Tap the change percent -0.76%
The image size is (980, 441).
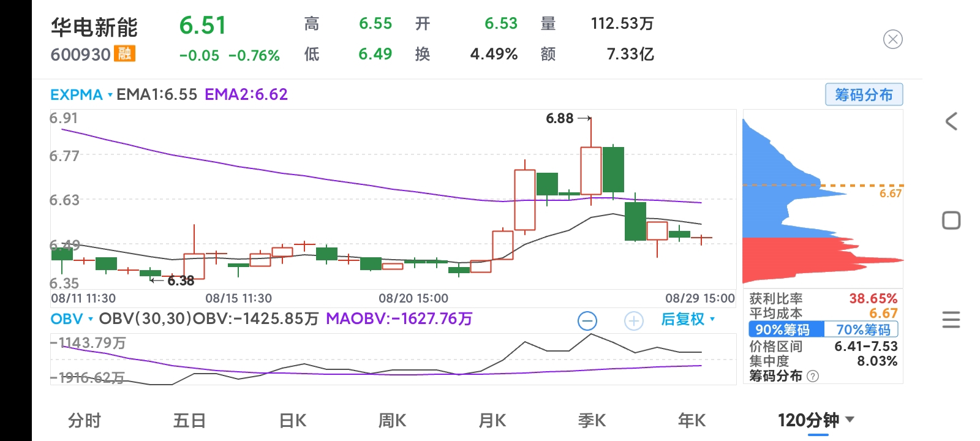tap(254, 56)
